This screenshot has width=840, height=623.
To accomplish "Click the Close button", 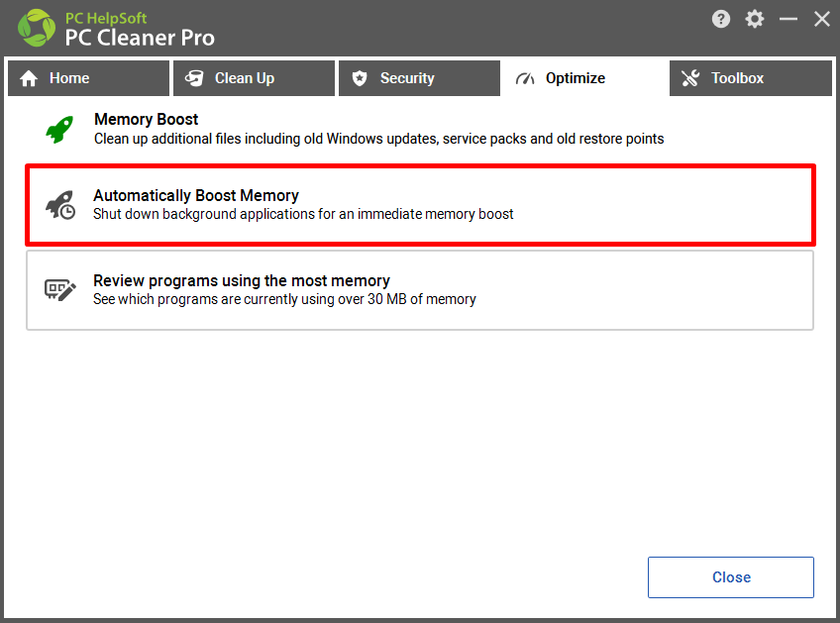I will pyautogui.click(x=731, y=576).
